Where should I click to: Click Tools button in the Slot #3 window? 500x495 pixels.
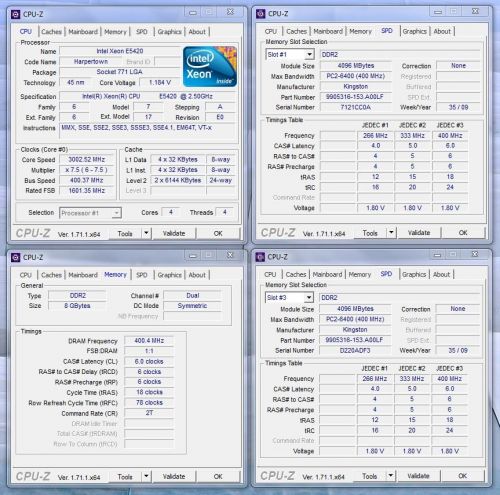(x=369, y=476)
